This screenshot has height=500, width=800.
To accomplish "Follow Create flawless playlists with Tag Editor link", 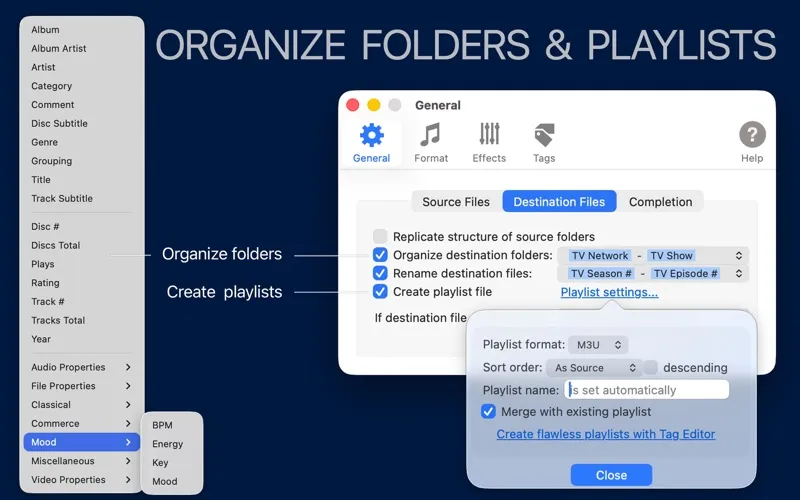I will pos(606,434).
